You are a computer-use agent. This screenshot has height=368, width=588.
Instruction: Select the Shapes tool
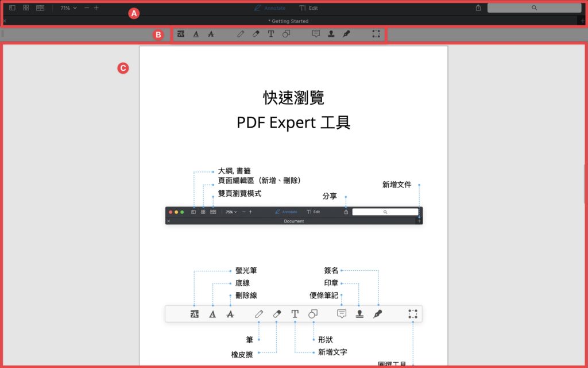pos(286,34)
